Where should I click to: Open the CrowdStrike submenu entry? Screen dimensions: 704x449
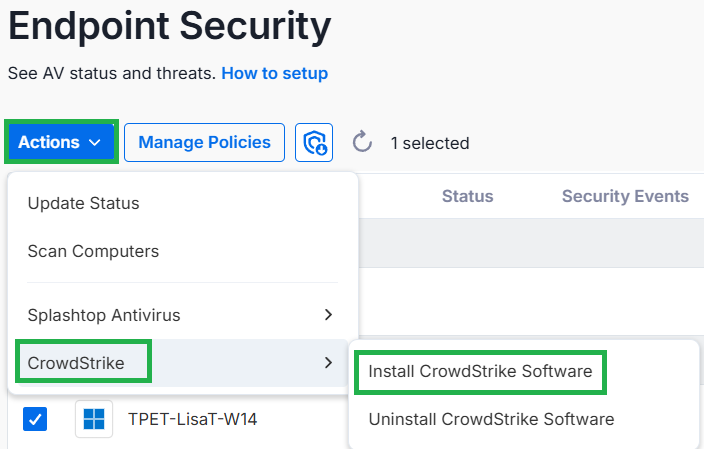click(x=182, y=363)
